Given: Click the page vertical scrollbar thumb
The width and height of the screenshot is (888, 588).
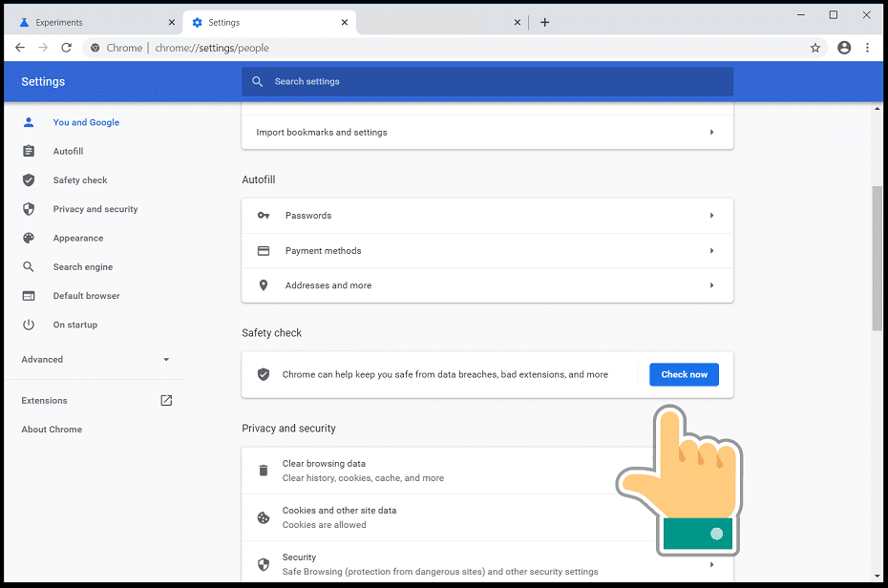Looking at the screenshot, I should (877, 258).
